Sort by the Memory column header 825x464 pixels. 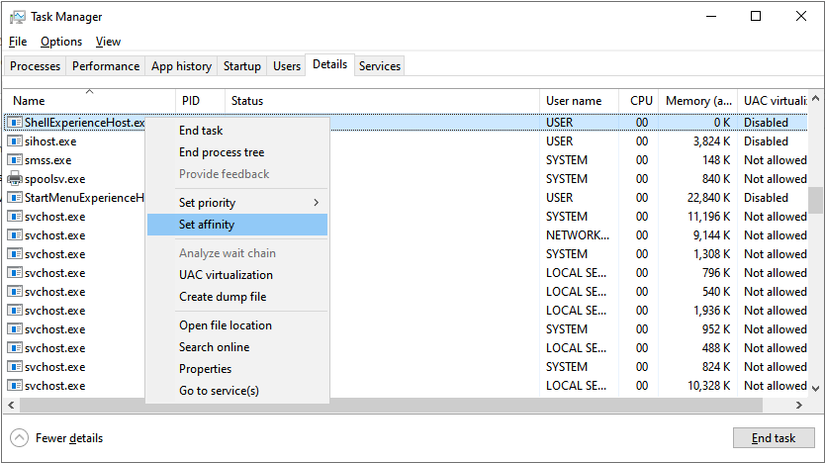[x=699, y=100]
